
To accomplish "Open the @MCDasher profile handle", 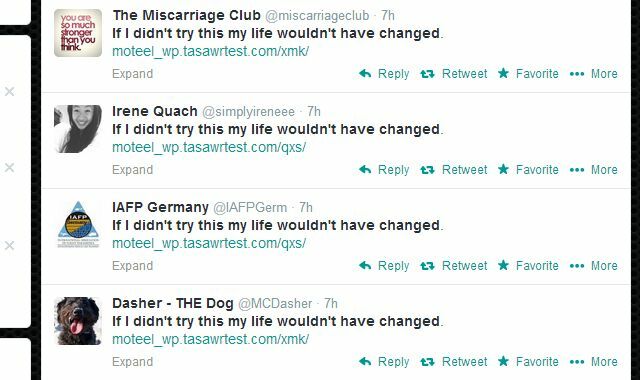I will (275, 303).
